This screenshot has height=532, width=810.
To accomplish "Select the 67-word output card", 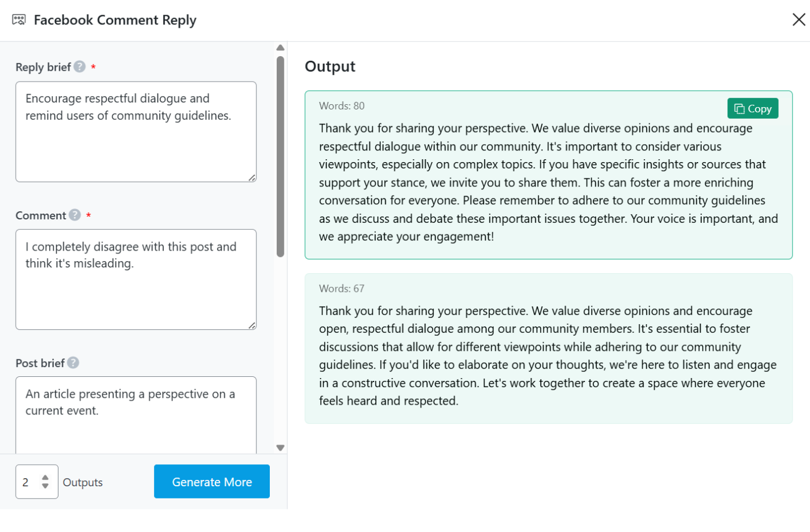I will [x=548, y=348].
